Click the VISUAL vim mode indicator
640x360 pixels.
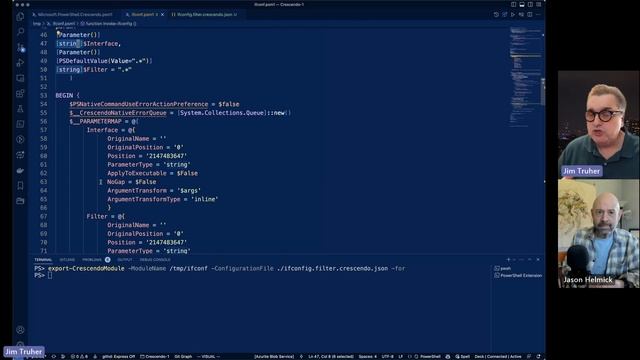(209, 356)
